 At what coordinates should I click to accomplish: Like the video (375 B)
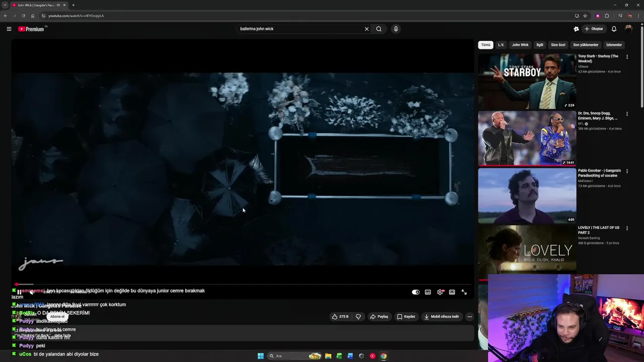pyautogui.click(x=341, y=317)
